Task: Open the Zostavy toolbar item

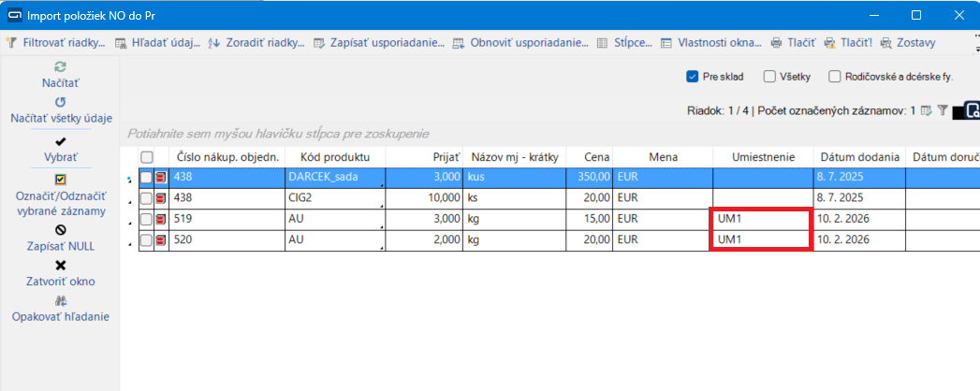Action: [915, 42]
